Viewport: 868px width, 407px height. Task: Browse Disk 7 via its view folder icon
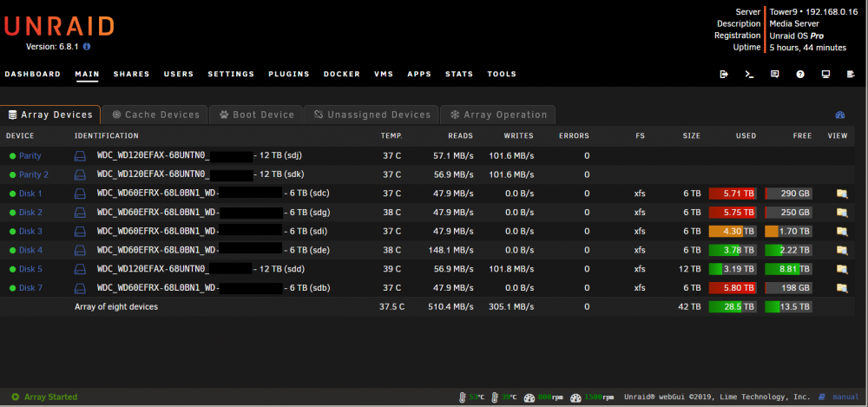tap(842, 288)
